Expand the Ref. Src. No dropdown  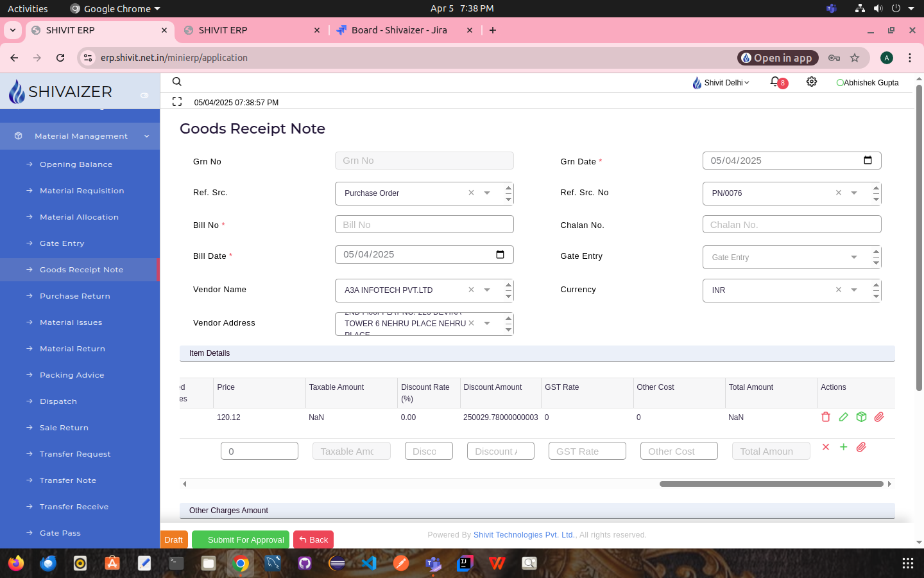[x=853, y=193]
